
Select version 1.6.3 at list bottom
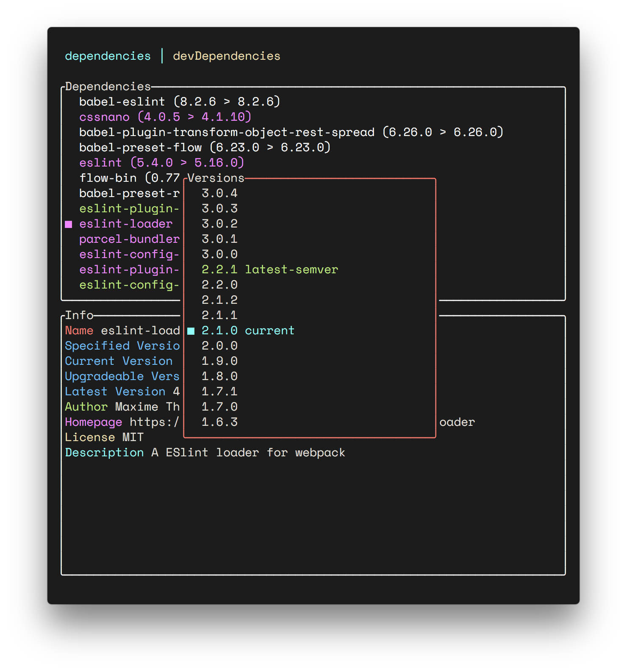[x=219, y=422]
